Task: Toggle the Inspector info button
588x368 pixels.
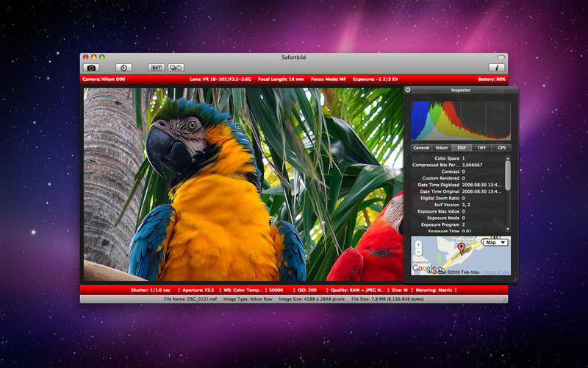Action: pyautogui.click(x=497, y=68)
